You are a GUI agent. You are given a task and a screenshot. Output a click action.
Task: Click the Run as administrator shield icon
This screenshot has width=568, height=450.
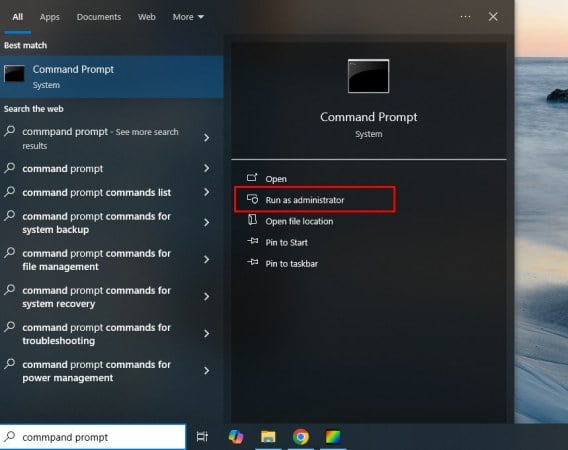point(252,199)
